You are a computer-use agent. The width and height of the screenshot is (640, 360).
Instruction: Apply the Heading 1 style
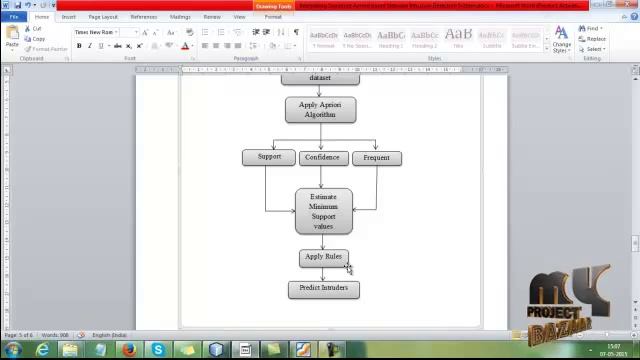point(391,39)
